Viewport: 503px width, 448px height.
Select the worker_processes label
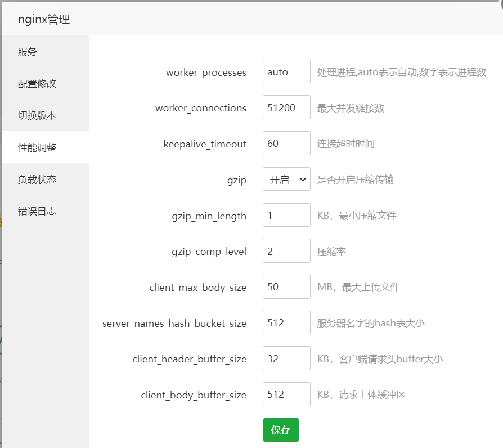[x=206, y=73]
